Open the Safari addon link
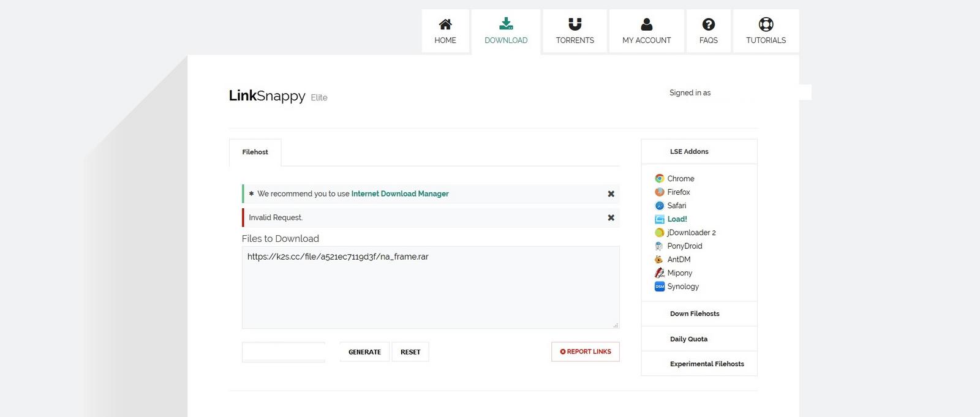Image resolution: width=980 pixels, height=417 pixels. (677, 205)
